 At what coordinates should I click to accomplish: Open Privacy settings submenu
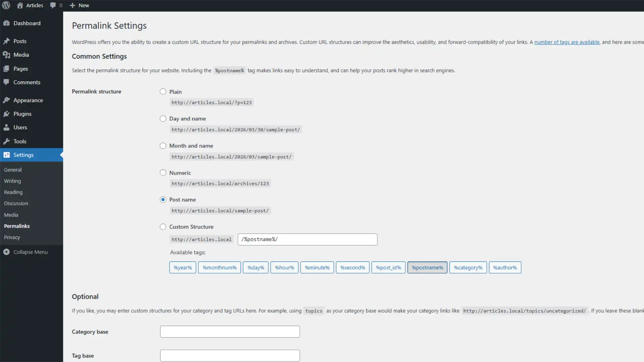(12, 237)
